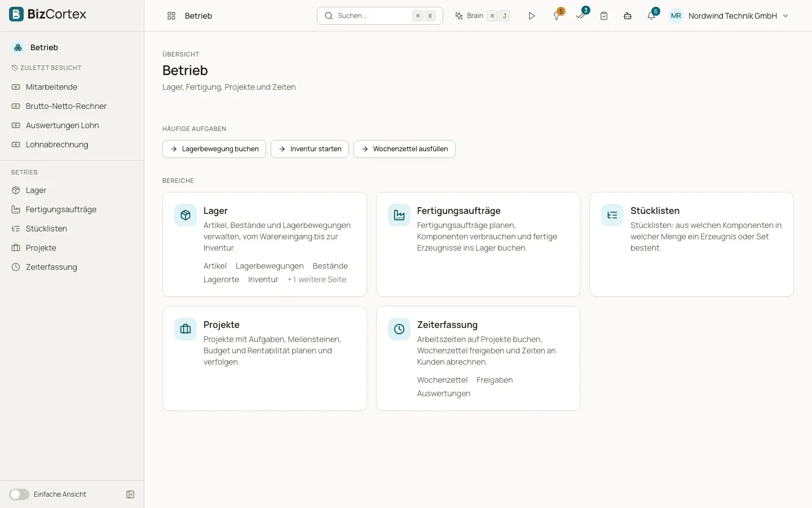This screenshot has height=508, width=812.
Task: Open the lightbulb tips with badge 5
Action: point(557,15)
